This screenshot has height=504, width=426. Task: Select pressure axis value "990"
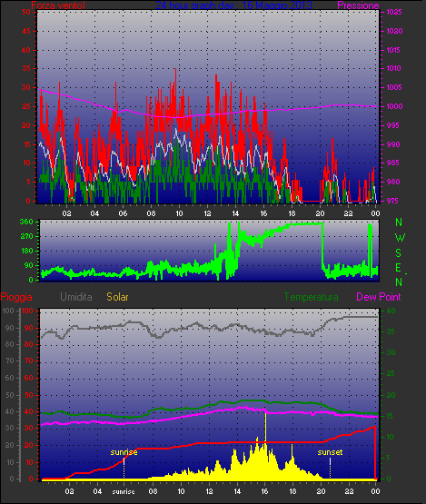(x=393, y=144)
